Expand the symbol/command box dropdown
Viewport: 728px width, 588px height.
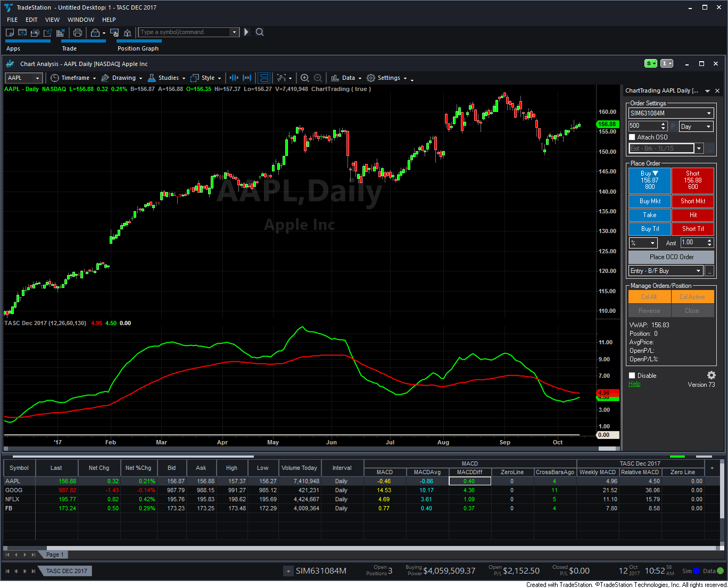pyautogui.click(x=234, y=32)
